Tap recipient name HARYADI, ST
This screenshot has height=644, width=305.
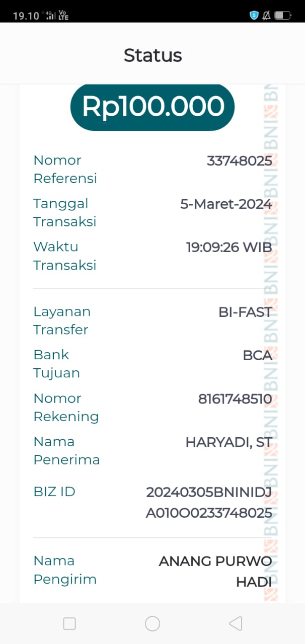click(x=228, y=442)
